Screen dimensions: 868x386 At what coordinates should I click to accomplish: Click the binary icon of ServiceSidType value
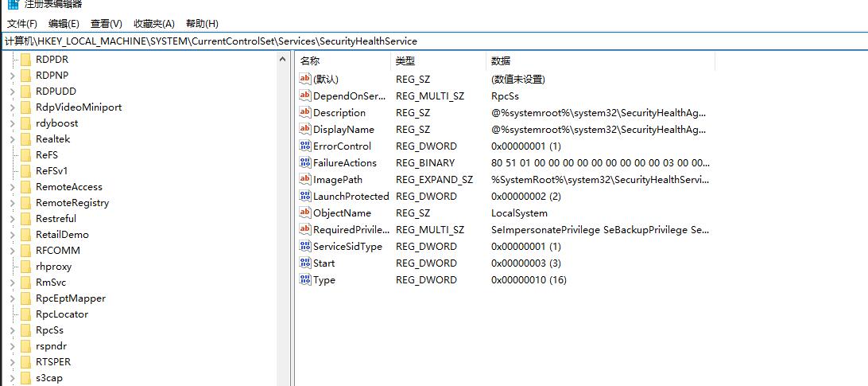[x=305, y=246]
